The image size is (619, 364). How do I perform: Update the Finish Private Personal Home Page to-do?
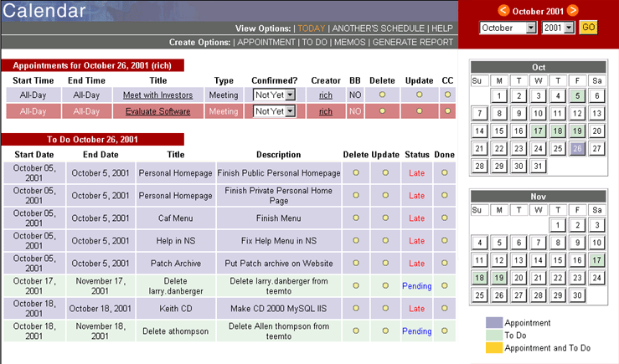coord(385,195)
